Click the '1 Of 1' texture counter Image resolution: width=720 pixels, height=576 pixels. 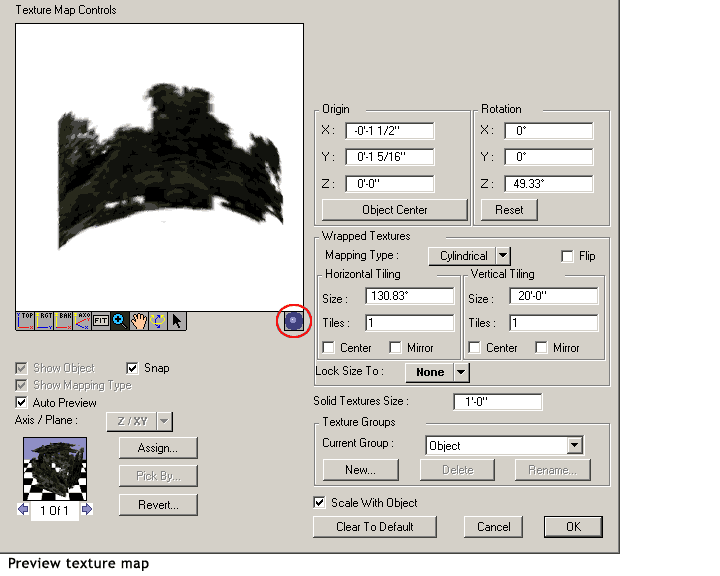pyautogui.click(x=54, y=510)
